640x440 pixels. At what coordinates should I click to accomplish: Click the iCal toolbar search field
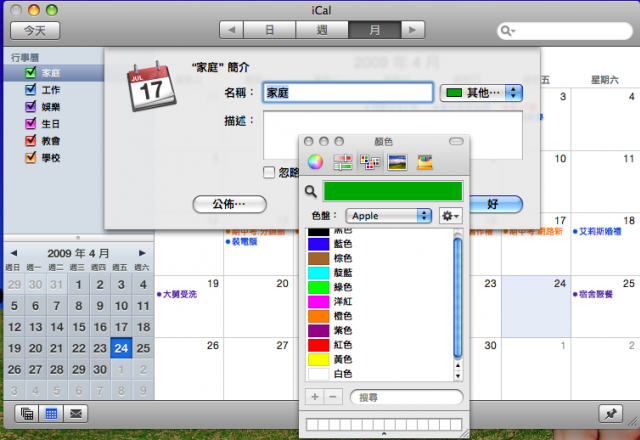pyautogui.click(x=565, y=31)
